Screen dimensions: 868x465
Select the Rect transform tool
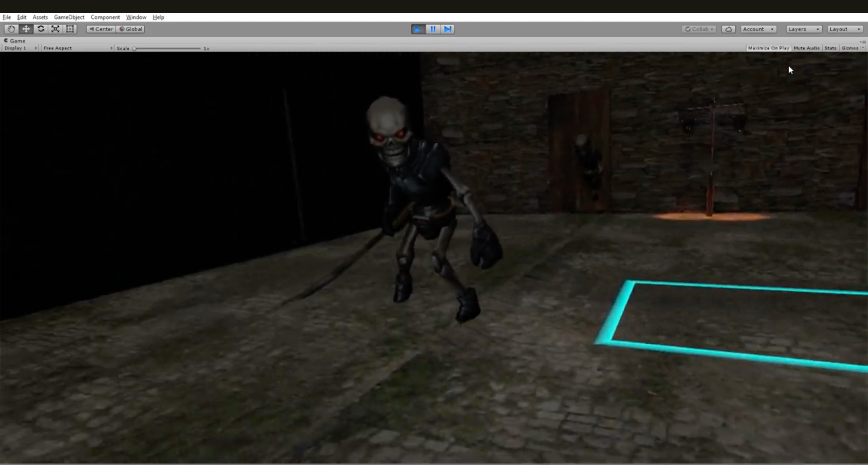[x=70, y=29]
